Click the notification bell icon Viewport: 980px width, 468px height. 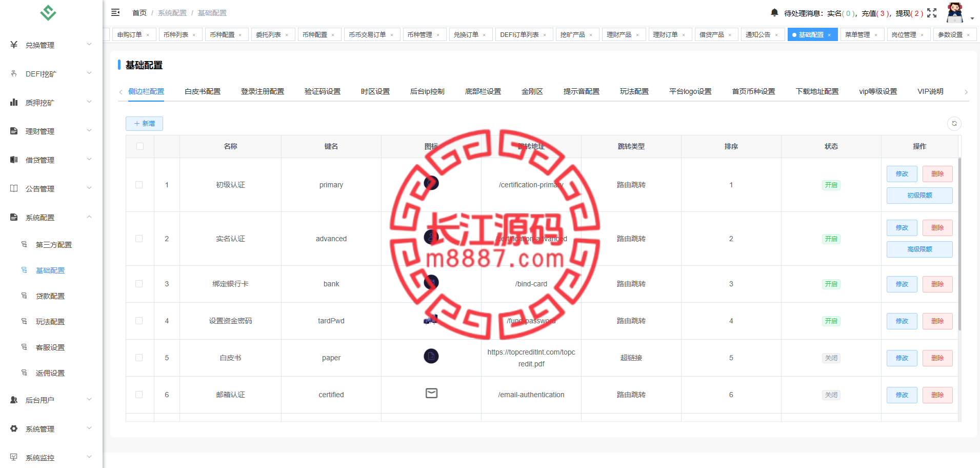(774, 12)
